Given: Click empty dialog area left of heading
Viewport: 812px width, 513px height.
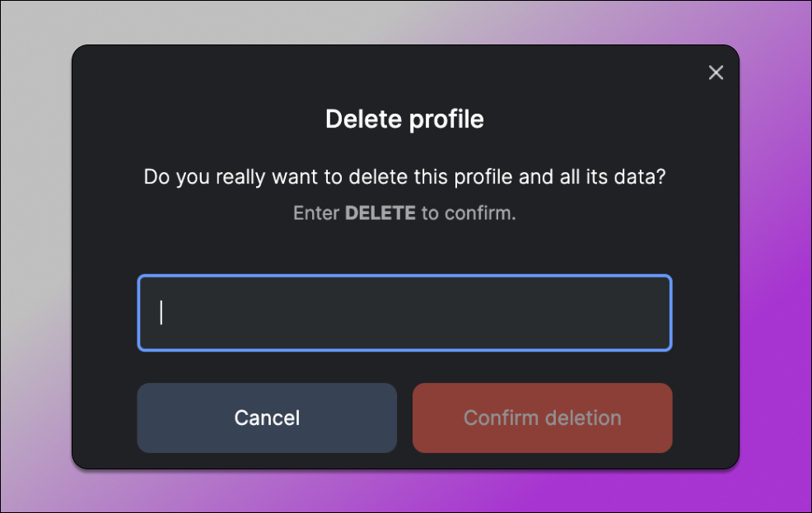Looking at the screenshot, I should tap(189, 119).
